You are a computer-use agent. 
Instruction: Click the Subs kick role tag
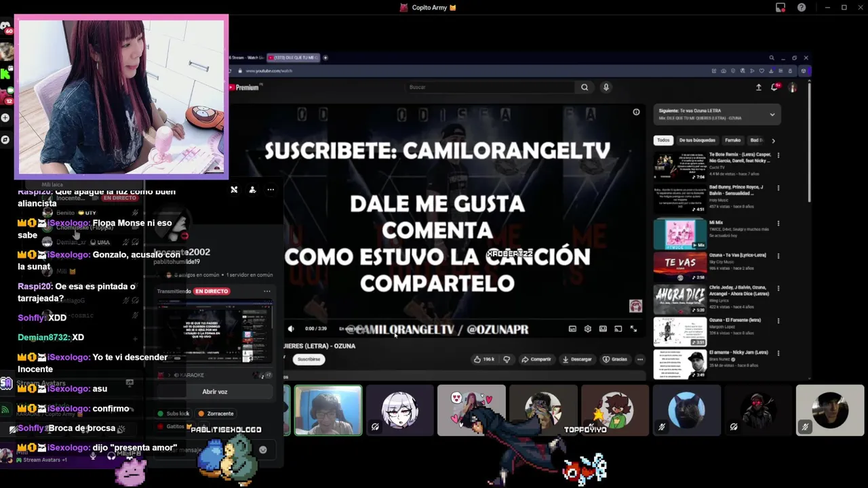[x=174, y=413]
